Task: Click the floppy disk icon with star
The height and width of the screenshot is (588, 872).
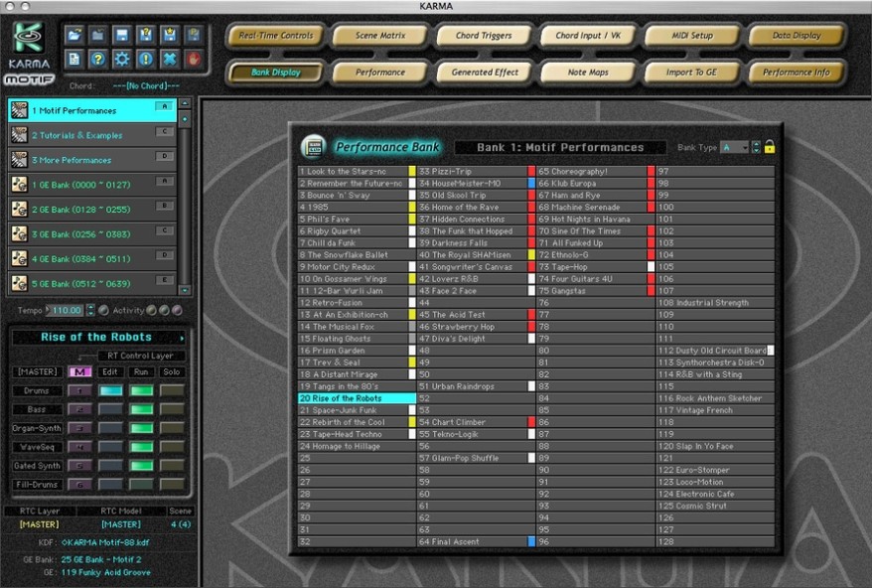Action: [x=170, y=36]
